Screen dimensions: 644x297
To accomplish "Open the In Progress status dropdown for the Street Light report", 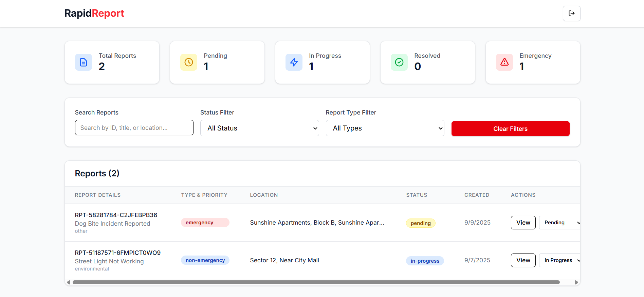I will click(560, 260).
